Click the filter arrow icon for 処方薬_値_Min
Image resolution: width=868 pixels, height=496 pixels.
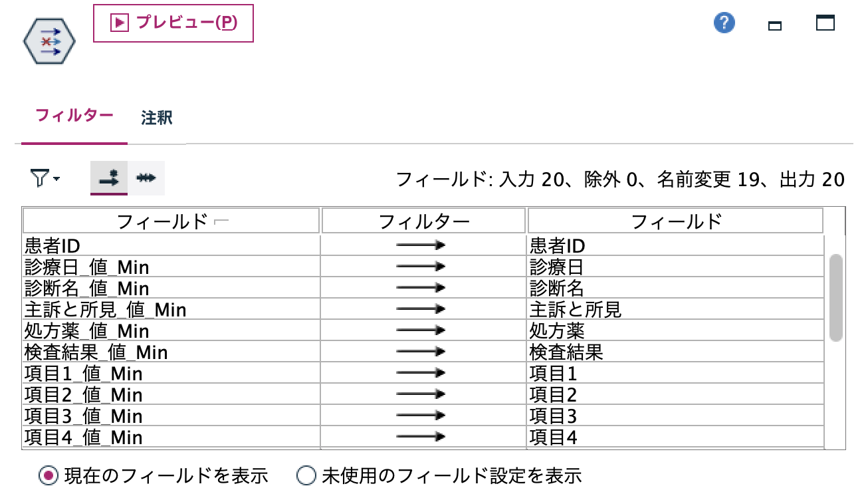423,330
